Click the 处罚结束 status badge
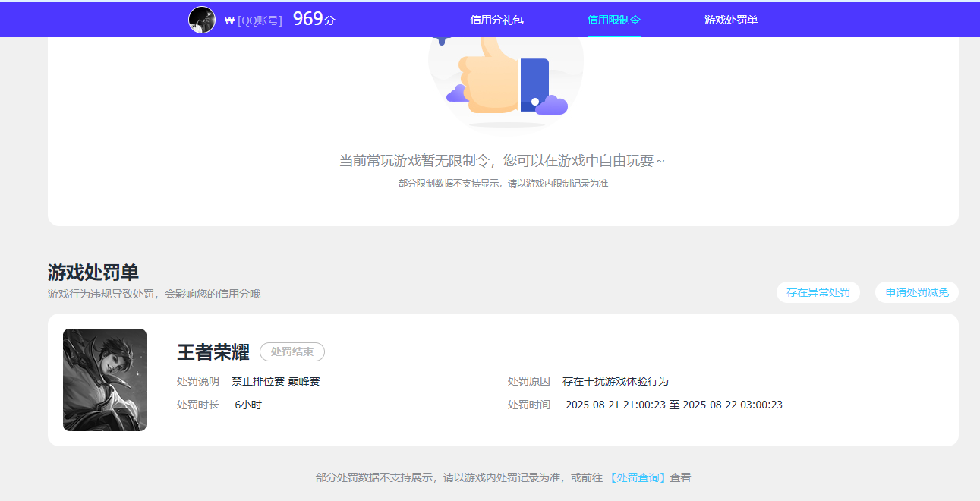The height and width of the screenshot is (501, 980). (x=292, y=352)
